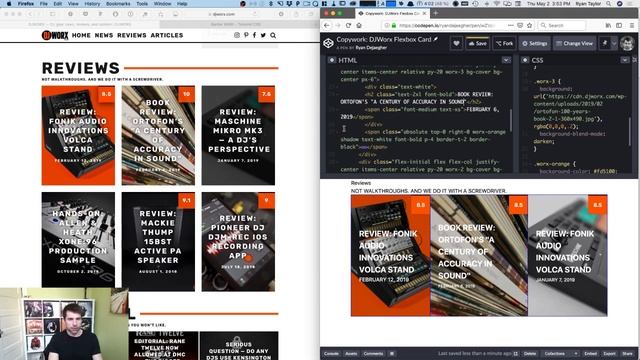Open the user avatar menu in CodePen
640x360 pixels.
[x=627, y=43]
